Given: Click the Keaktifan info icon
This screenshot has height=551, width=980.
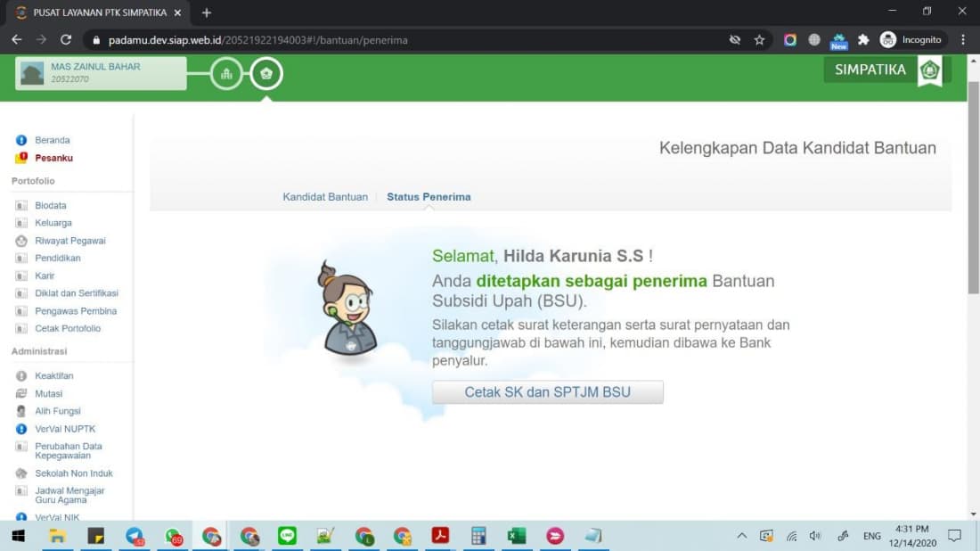Looking at the screenshot, I should 20,375.
